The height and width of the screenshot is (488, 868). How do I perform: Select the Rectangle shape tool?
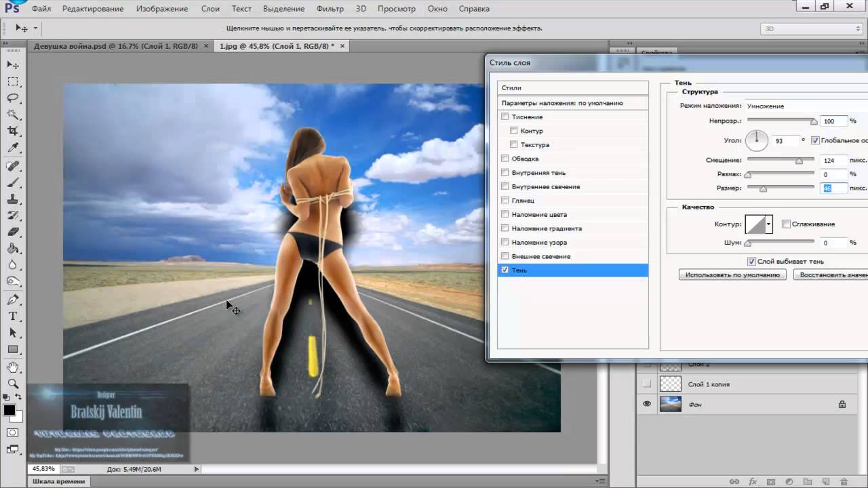click(13, 350)
